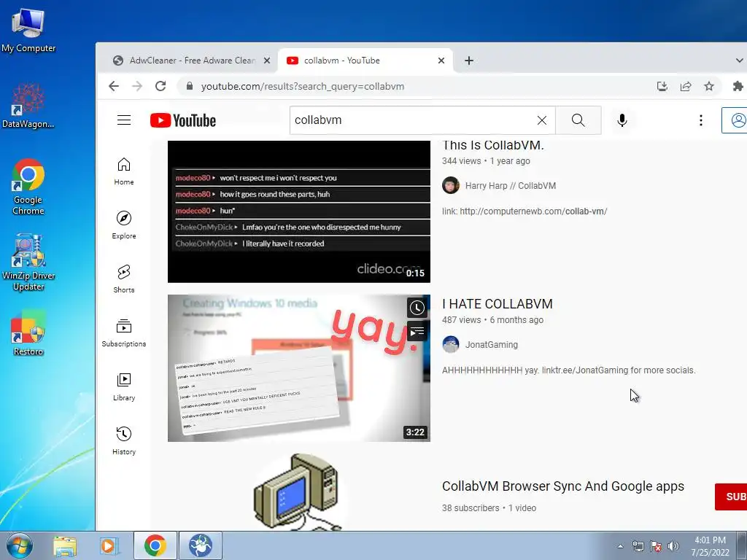The height and width of the screenshot is (560, 747).
Task: Click the install app icon in address bar
Action: coord(662,86)
